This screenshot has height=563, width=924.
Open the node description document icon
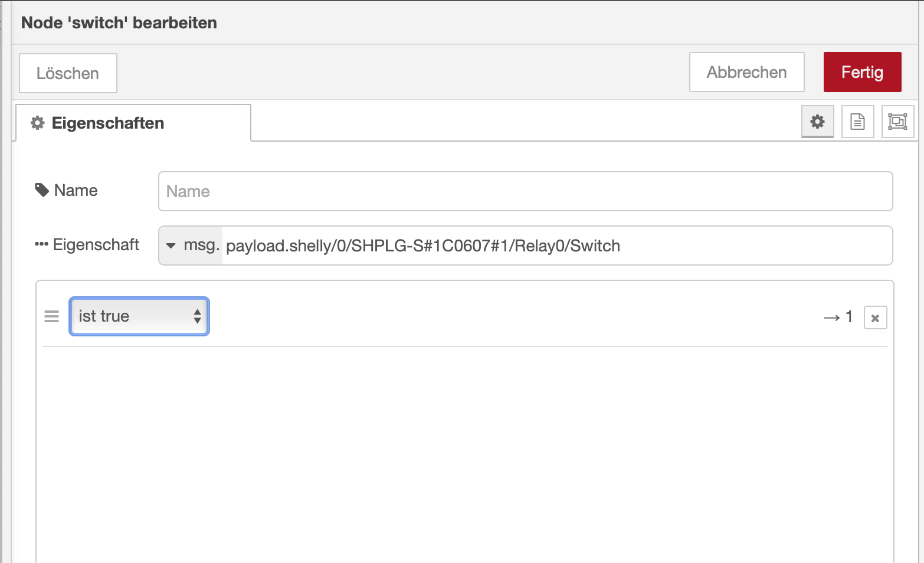857,122
